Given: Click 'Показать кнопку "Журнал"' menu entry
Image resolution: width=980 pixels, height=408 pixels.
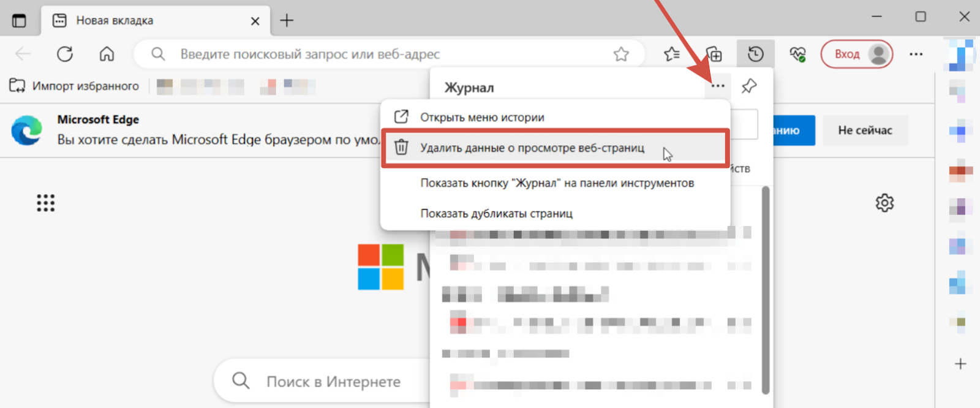Looking at the screenshot, I should pyautogui.click(x=557, y=183).
